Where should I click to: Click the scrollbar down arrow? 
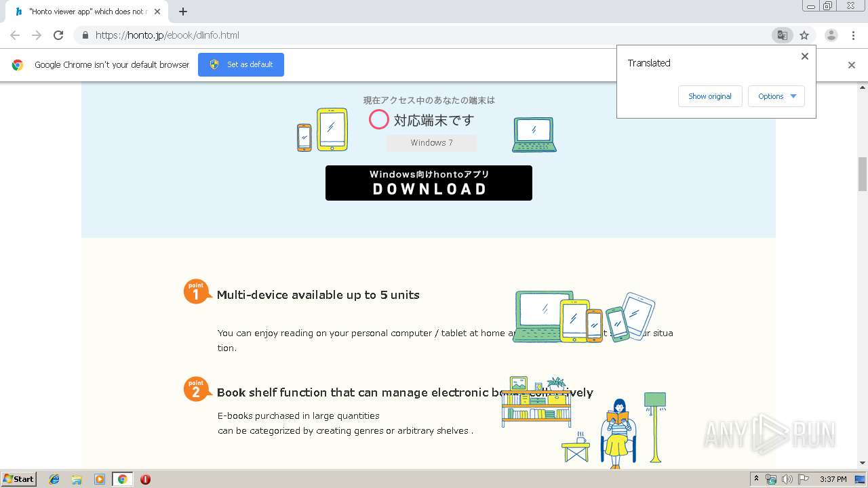[863, 463]
